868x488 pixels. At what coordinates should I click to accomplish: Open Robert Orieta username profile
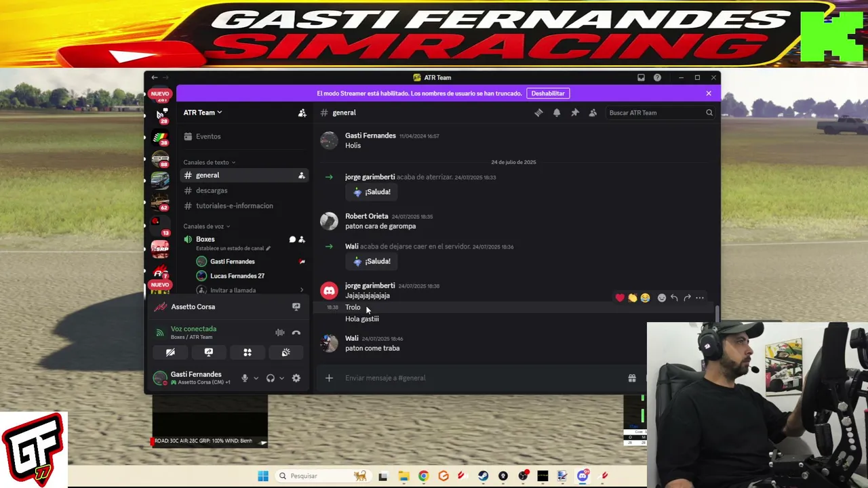click(x=367, y=216)
